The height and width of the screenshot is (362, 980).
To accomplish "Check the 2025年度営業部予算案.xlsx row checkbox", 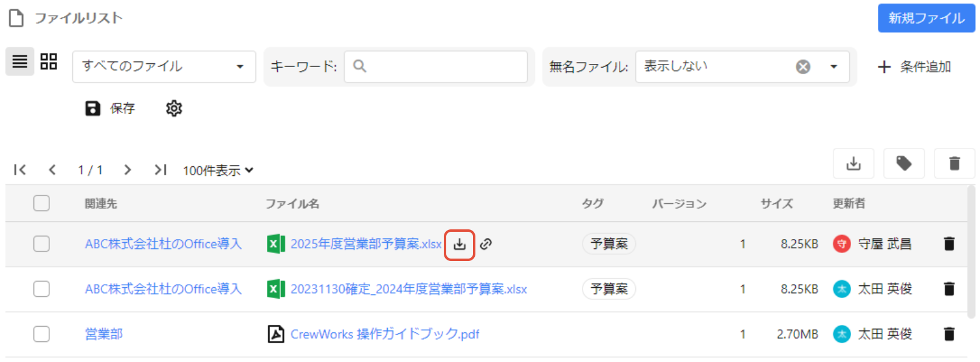I will point(41,244).
